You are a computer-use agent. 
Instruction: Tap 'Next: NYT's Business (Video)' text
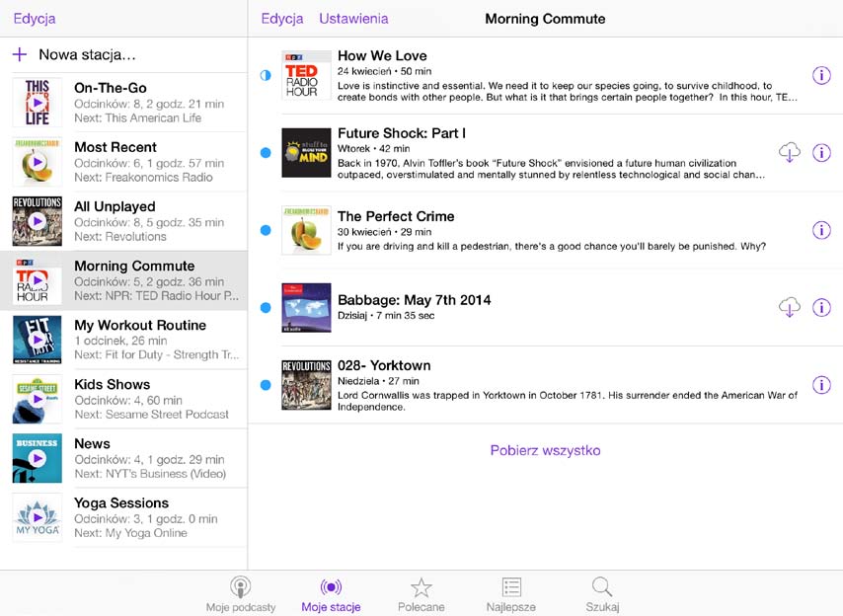(150, 474)
